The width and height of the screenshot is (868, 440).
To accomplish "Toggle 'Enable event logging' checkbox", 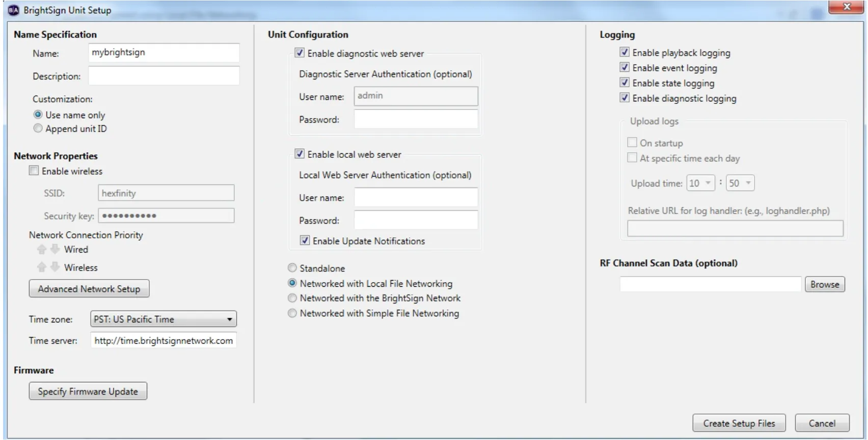I will pos(625,67).
